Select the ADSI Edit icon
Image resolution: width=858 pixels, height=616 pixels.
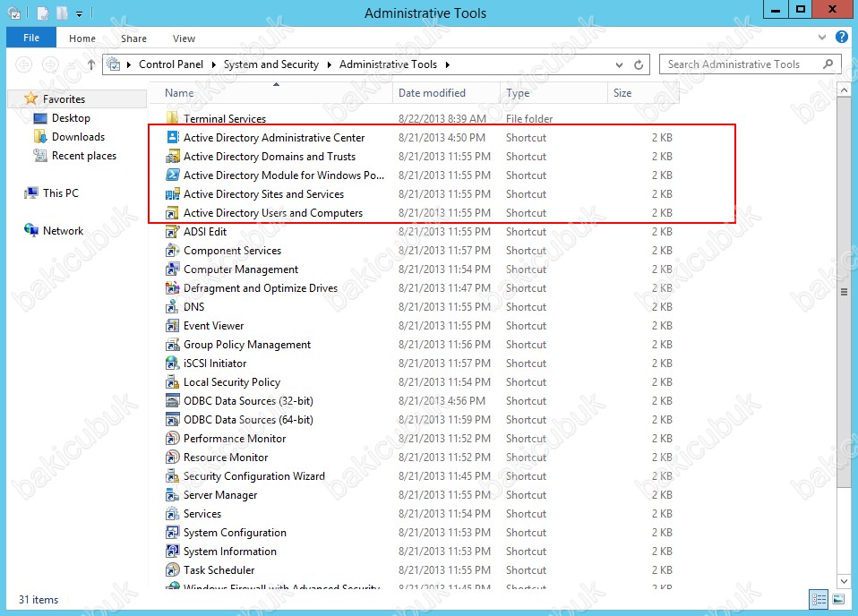(172, 231)
